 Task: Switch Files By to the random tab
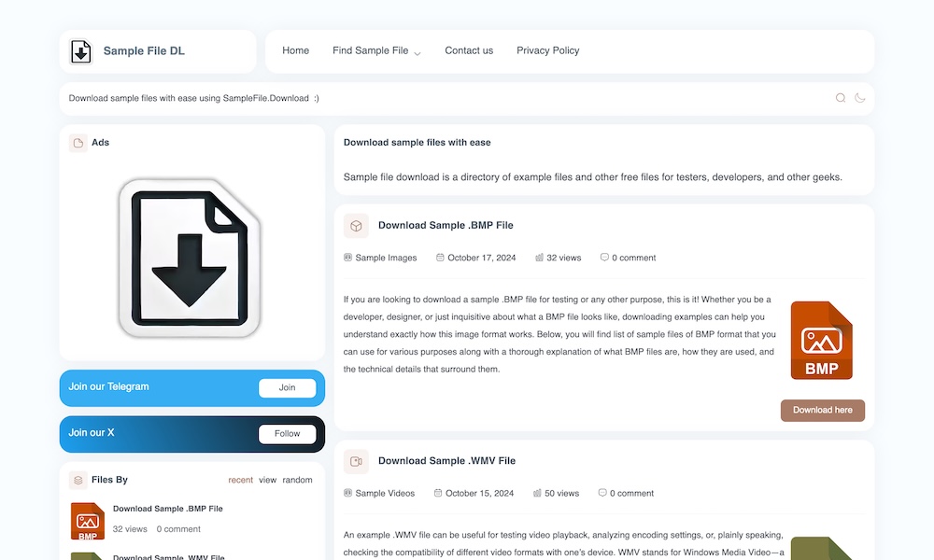click(x=298, y=480)
